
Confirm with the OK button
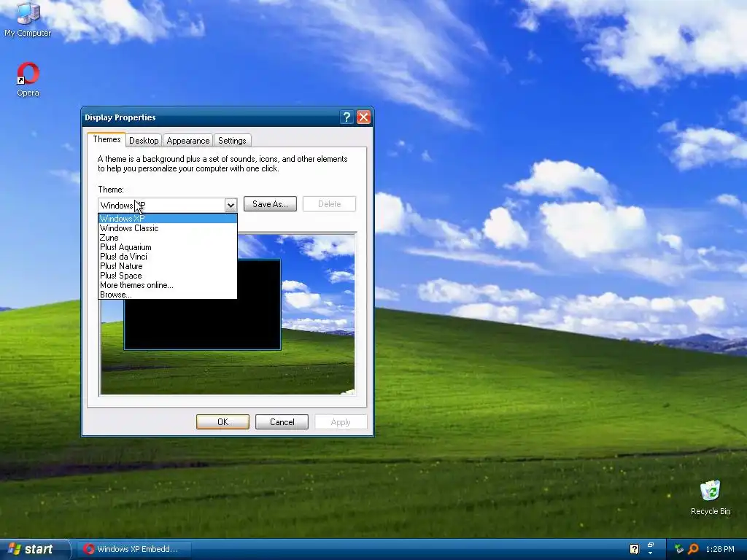[222, 422]
